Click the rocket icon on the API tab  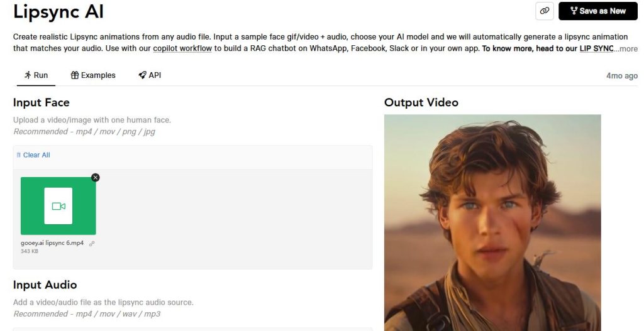pyautogui.click(x=143, y=75)
